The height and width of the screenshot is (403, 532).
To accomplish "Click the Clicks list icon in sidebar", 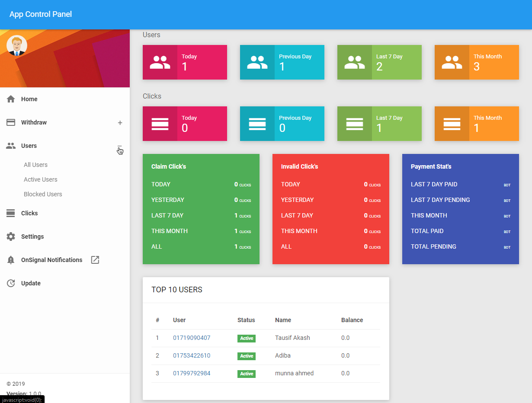I will [11, 213].
